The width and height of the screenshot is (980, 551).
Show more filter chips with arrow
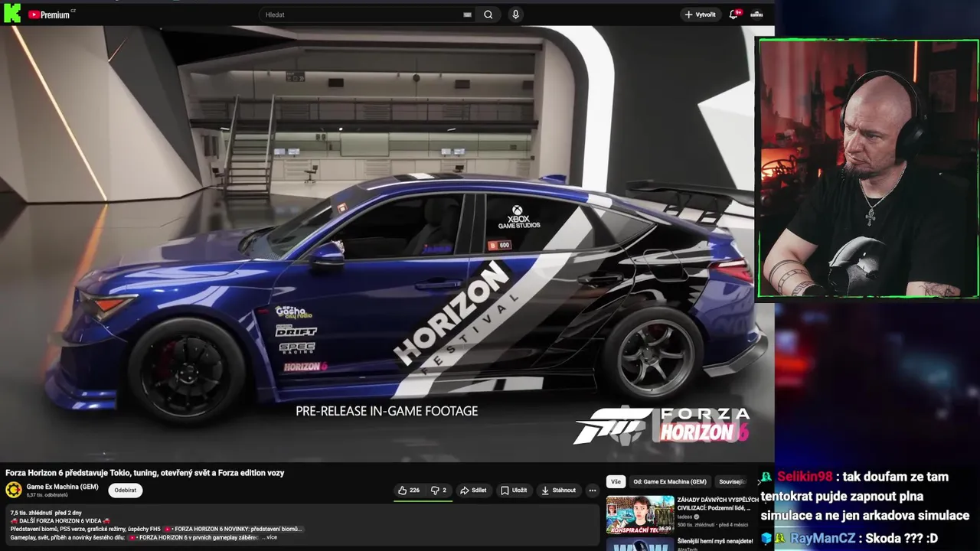[759, 482]
